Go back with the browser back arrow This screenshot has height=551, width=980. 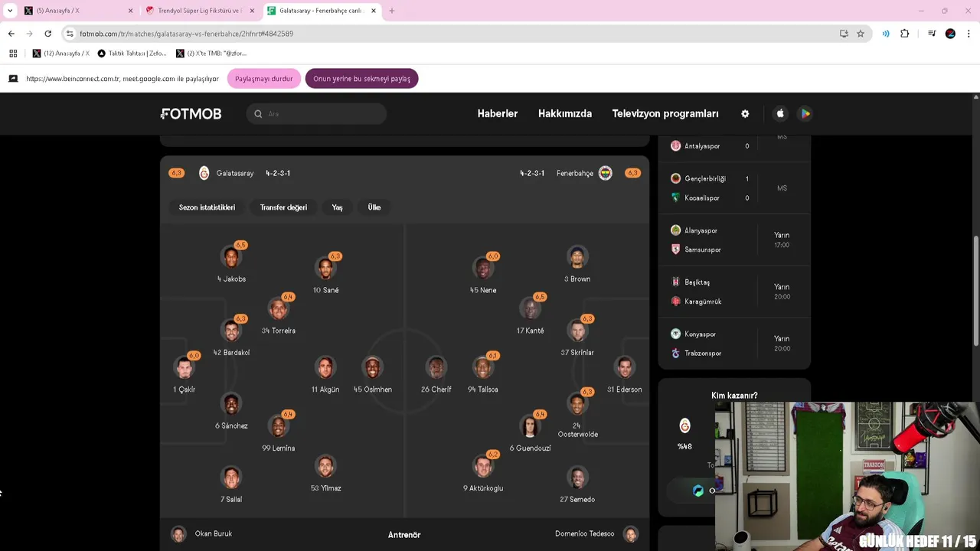pos(11,34)
